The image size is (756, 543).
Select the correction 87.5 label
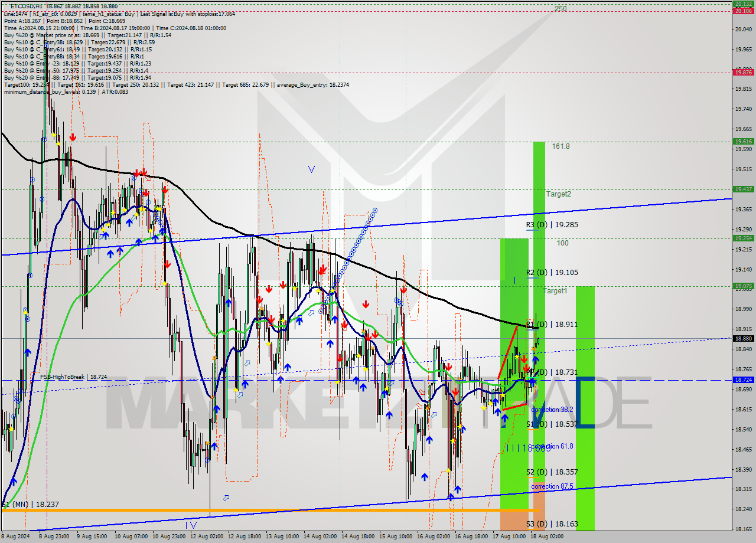552,486
